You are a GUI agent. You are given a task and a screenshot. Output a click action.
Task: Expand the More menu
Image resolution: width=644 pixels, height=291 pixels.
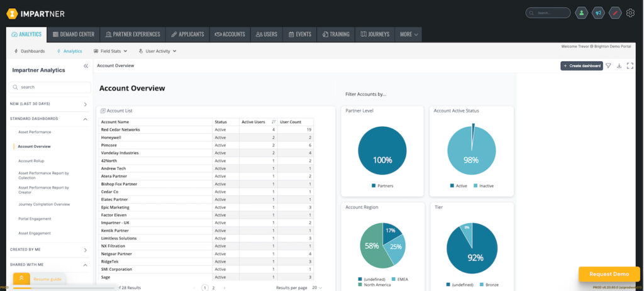tap(409, 35)
